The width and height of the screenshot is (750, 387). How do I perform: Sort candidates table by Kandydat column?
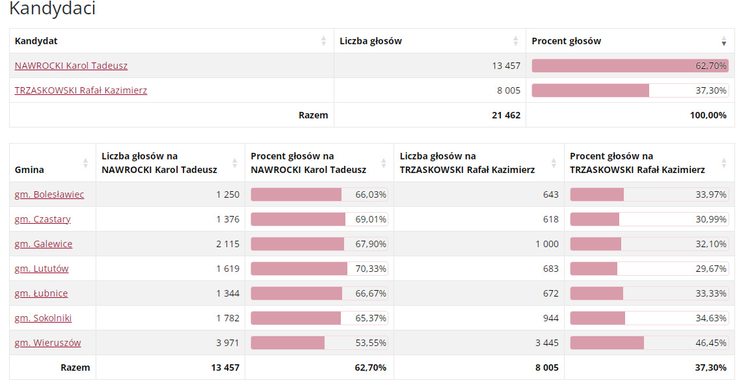click(x=171, y=41)
